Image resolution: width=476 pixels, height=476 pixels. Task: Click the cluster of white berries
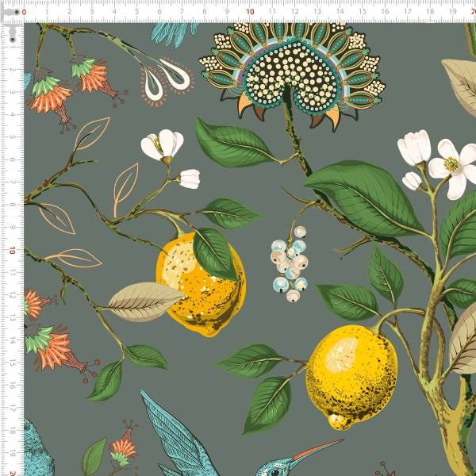pos(290,264)
